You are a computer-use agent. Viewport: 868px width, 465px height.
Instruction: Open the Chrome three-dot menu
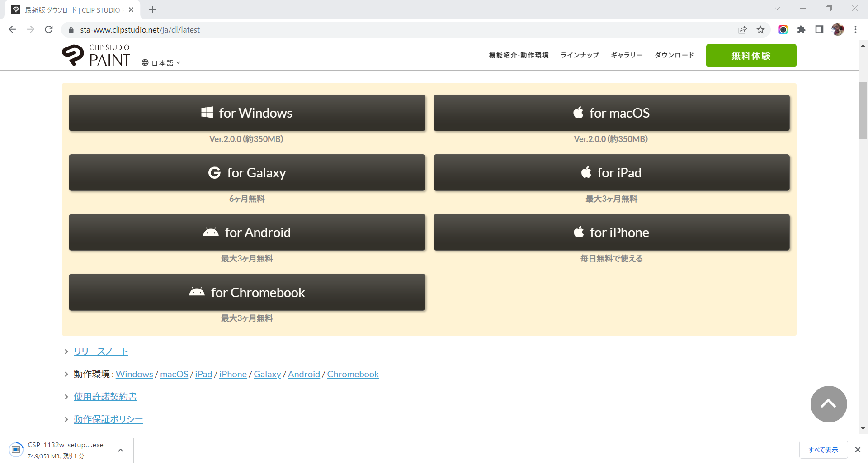coord(855,30)
